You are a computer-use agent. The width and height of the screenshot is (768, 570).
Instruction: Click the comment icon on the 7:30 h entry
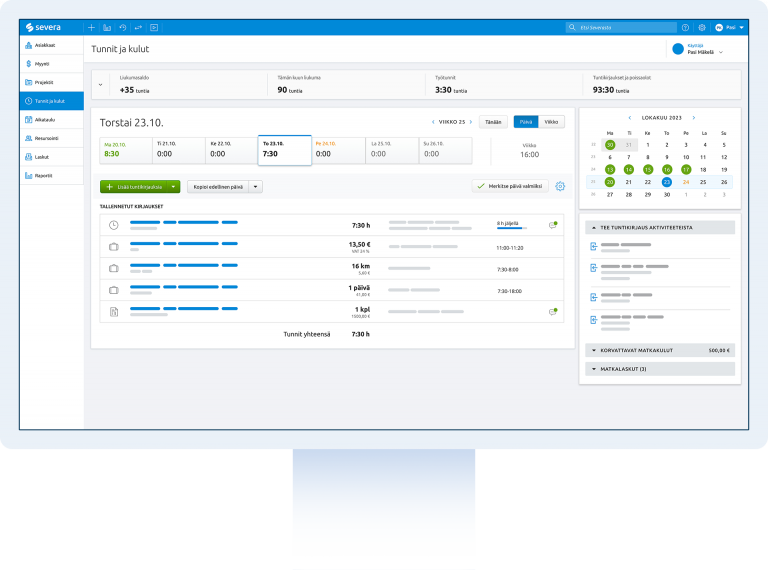coord(552,225)
